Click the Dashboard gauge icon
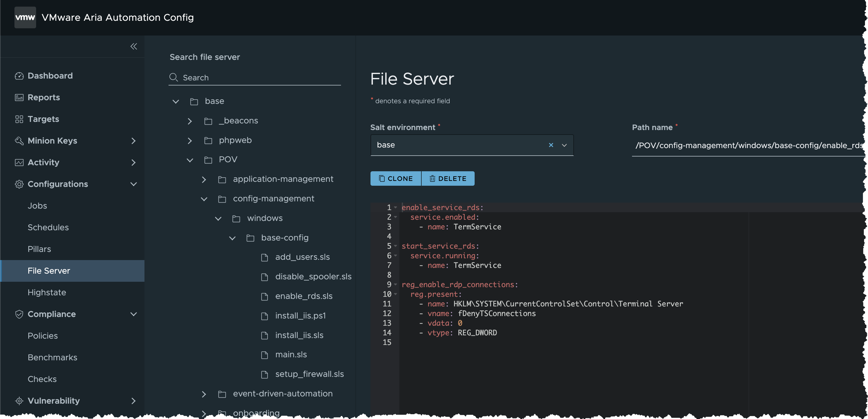The width and height of the screenshot is (868, 419). 19,76
